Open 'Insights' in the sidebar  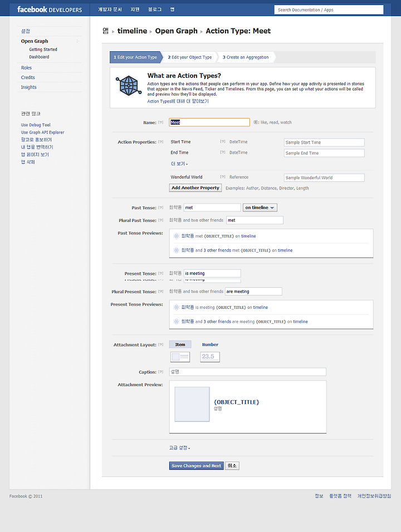click(x=28, y=87)
